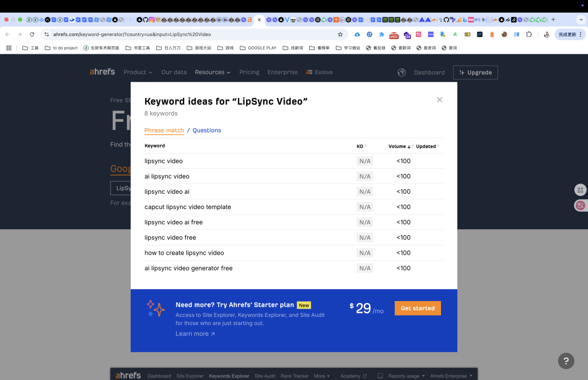Screen dimensions: 588x380
Task: Click the Get started button
Action: [x=418, y=308]
